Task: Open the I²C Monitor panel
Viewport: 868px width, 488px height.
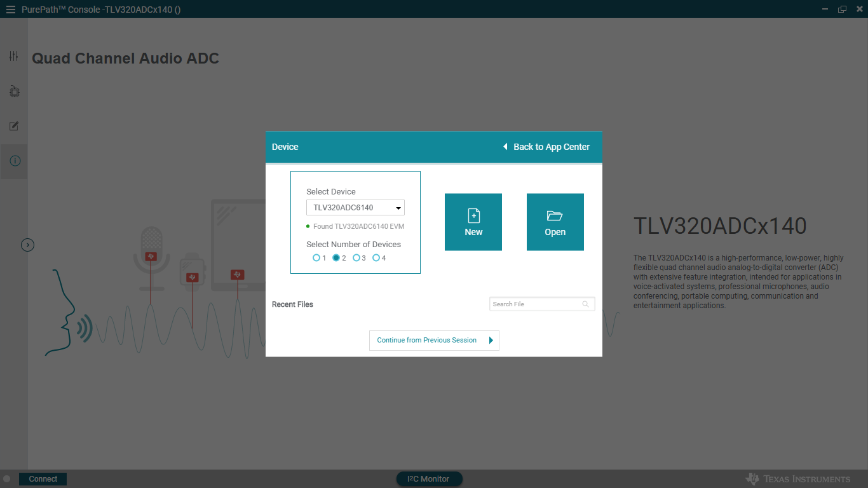Action: 429,479
